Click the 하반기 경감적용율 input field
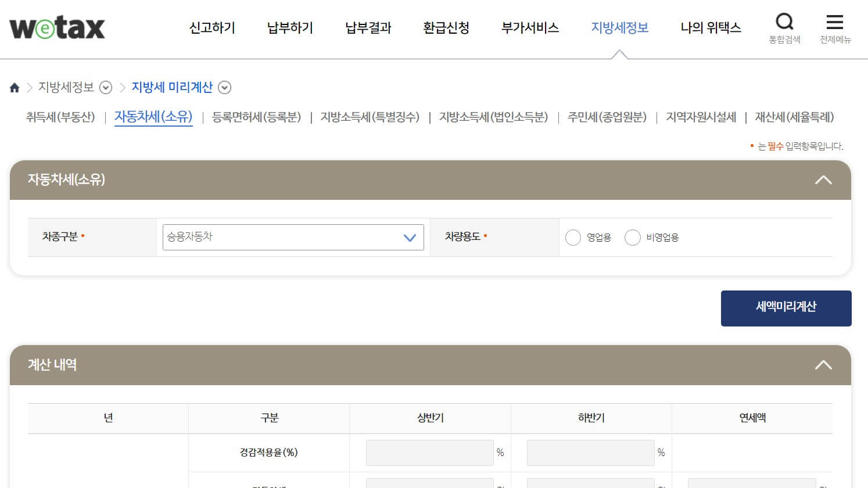The height and width of the screenshot is (488, 868). point(590,453)
